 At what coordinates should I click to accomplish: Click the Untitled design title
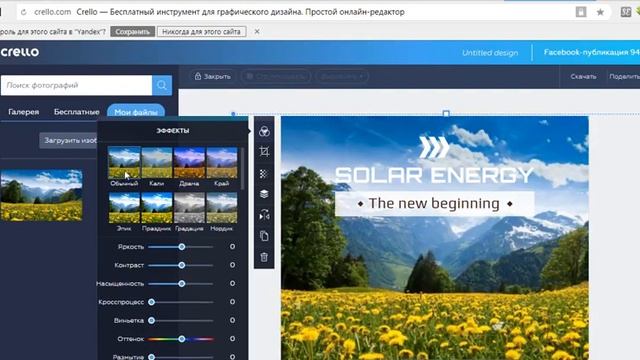point(490,53)
